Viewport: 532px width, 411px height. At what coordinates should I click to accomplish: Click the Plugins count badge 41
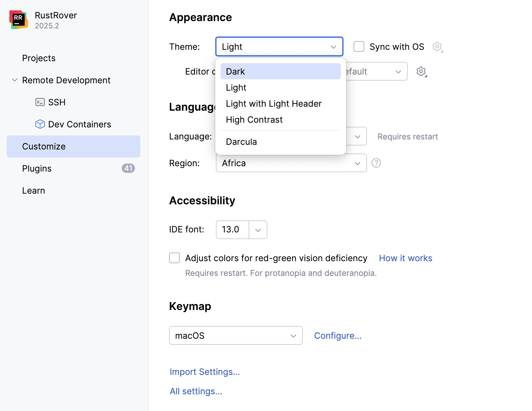tap(128, 168)
